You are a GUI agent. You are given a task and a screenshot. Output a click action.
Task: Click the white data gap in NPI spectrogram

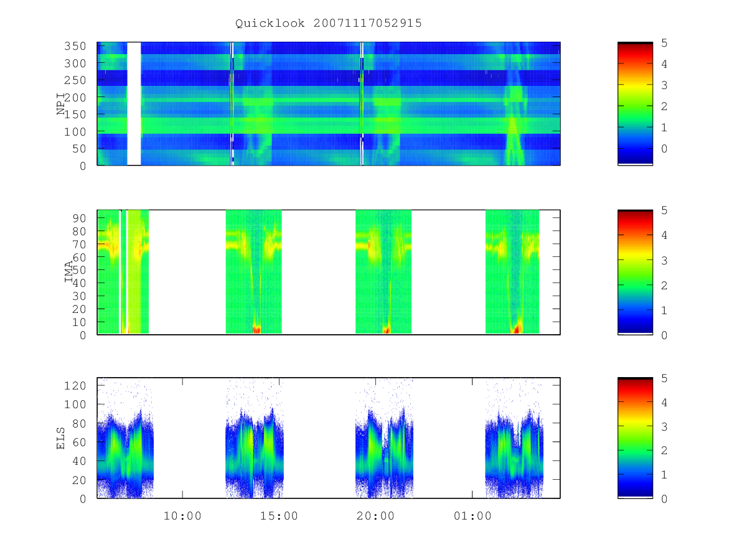tap(134, 103)
